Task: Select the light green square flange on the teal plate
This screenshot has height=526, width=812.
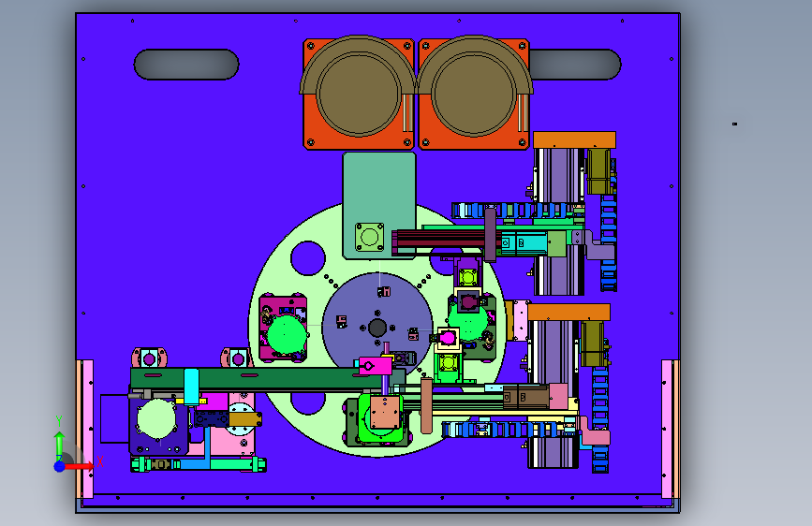Action: pyautogui.click(x=370, y=238)
